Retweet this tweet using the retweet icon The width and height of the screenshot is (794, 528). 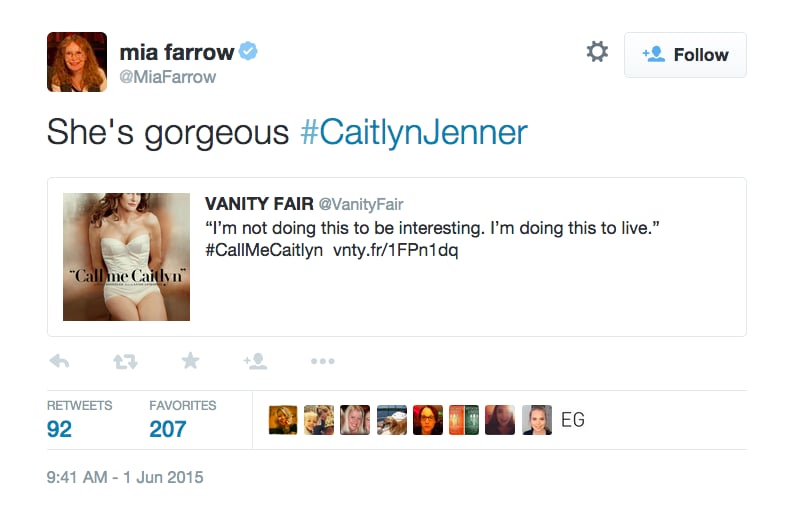pyautogui.click(x=125, y=361)
